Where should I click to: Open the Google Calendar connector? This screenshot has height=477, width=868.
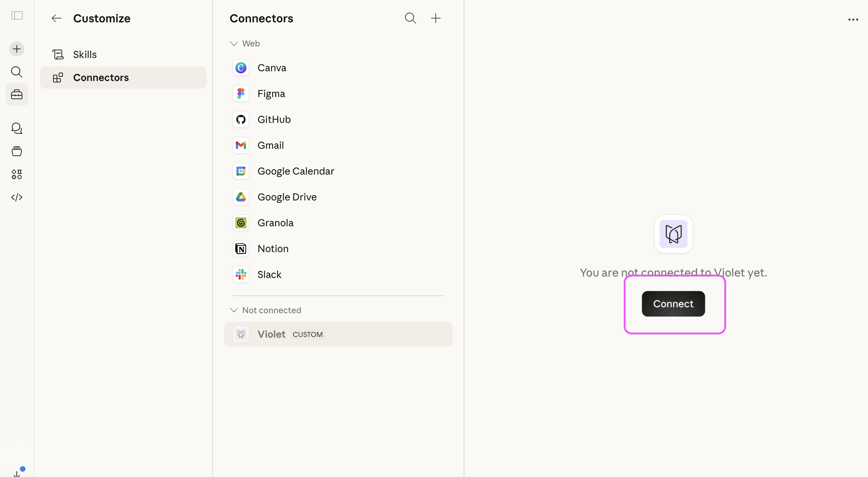[x=295, y=171]
